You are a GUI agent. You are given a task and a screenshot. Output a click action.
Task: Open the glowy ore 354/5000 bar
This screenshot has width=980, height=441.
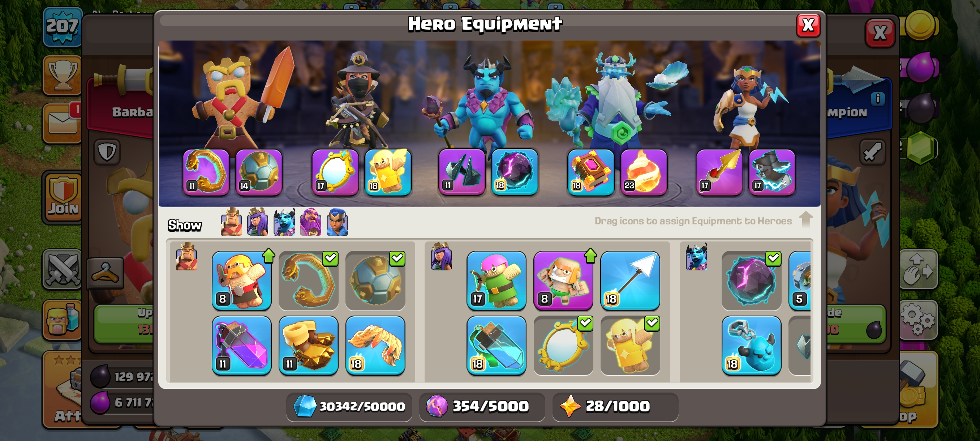point(482,406)
